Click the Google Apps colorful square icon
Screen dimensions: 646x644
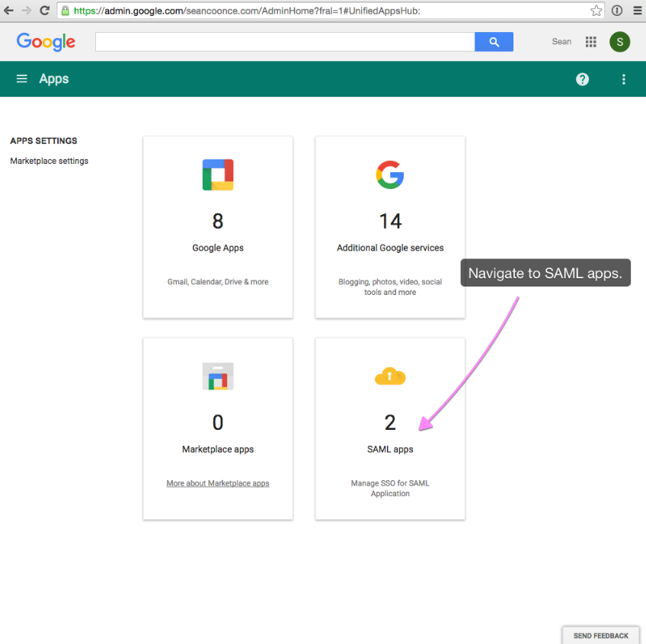tap(218, 175)
